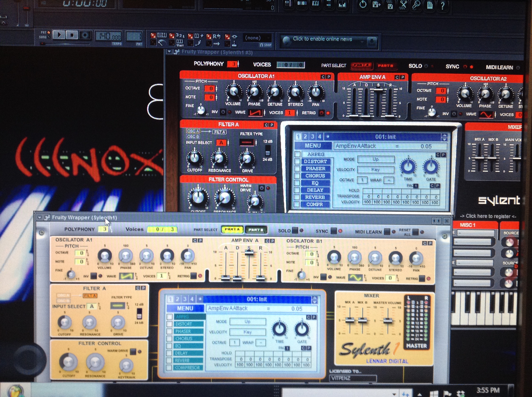Click the typing keyboard to piano icon
Screen dimensions: 532x397
pos(162,35)
